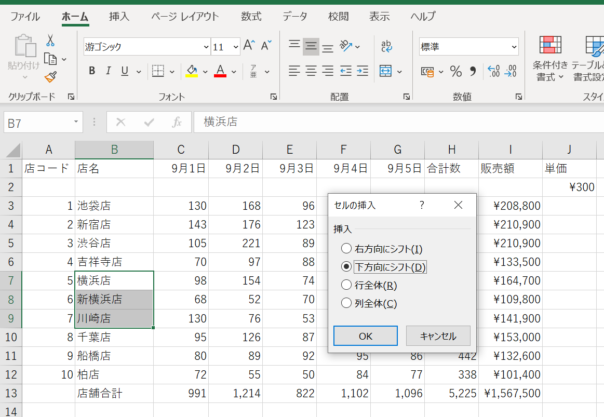
Task: Click キャンセル in insert dialog
Action: (x=438, y=336)
